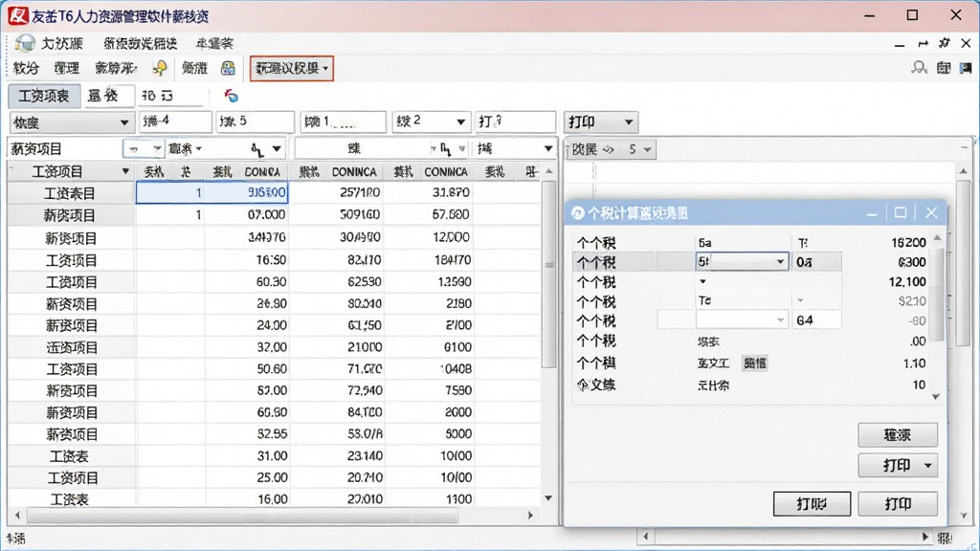Click the input field showing 5
Screen dimensions: 980x551
[x=255, y=121]
